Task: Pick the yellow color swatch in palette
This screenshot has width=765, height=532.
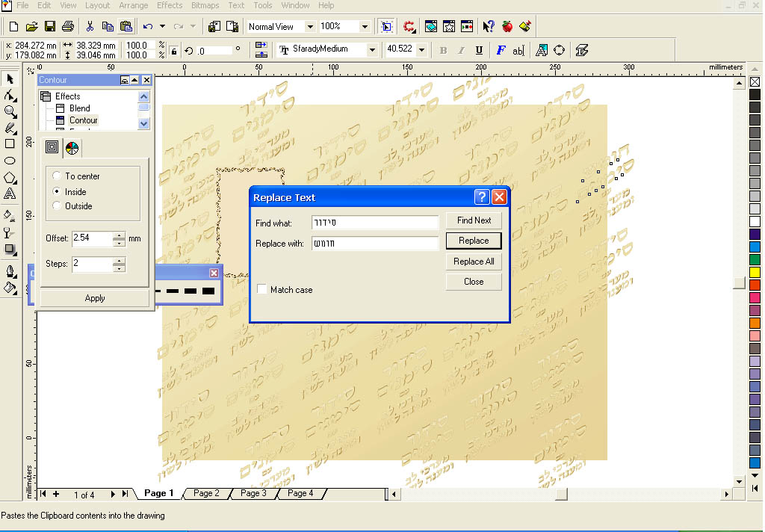Action: [755, 272]
